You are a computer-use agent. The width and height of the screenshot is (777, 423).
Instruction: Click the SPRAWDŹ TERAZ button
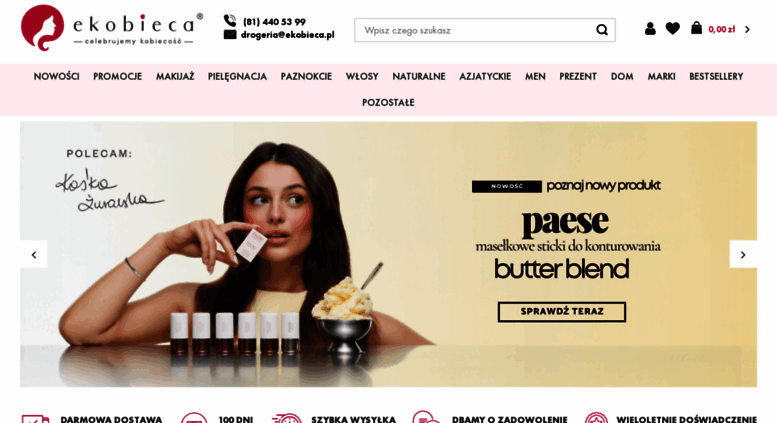[561, 312]
